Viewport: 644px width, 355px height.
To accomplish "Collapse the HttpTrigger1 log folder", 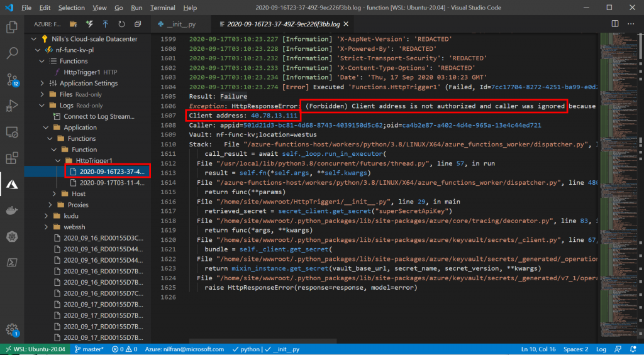I will pyautogui.click(x=58, y=160).
